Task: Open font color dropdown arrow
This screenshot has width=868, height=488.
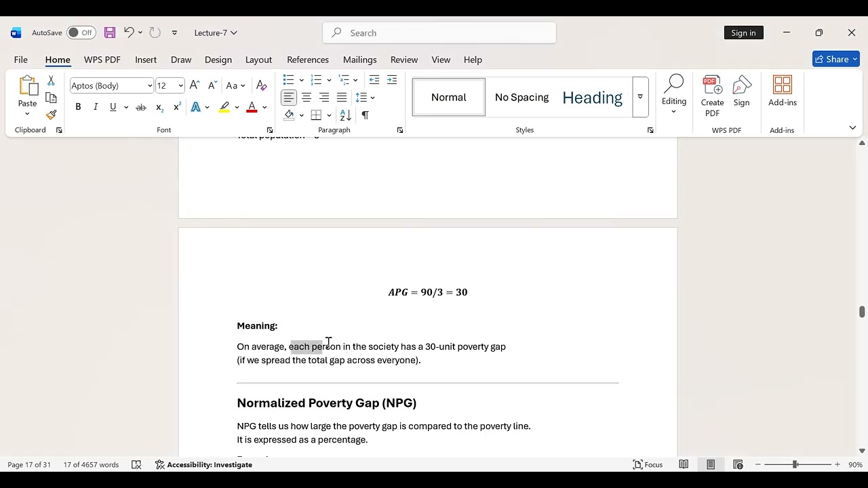Action: (264, 107)
